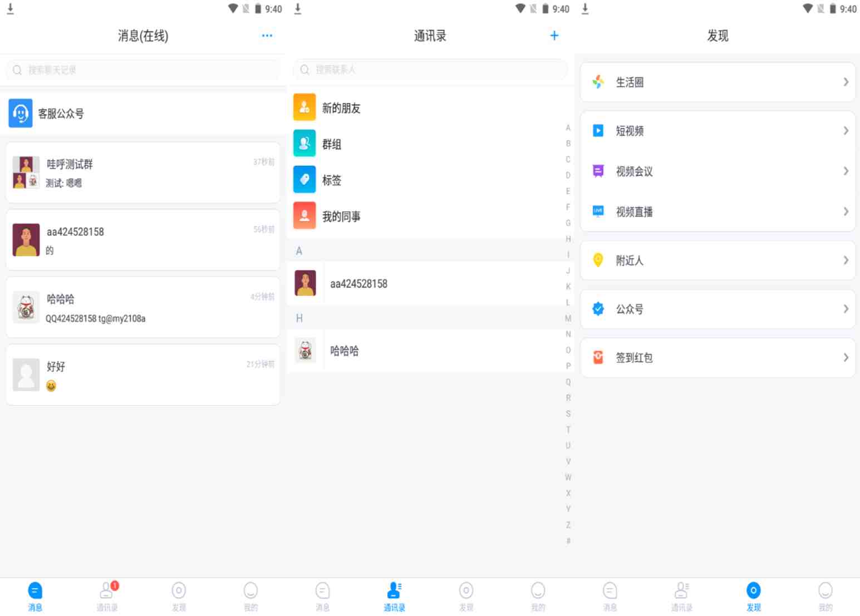The image size is (860, 616).
Task: Expand the 公众号 official accounts section
Action: tap(717, 309)
